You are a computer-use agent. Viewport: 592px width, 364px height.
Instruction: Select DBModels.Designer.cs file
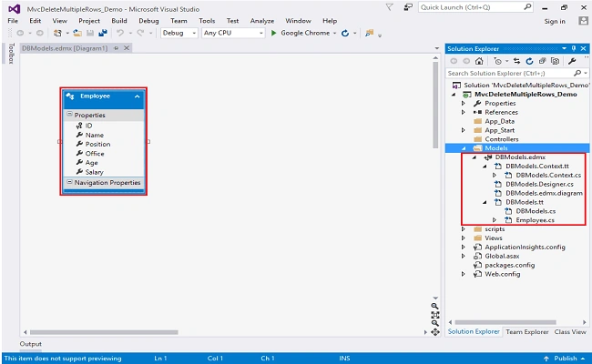(x=539, y=184)
